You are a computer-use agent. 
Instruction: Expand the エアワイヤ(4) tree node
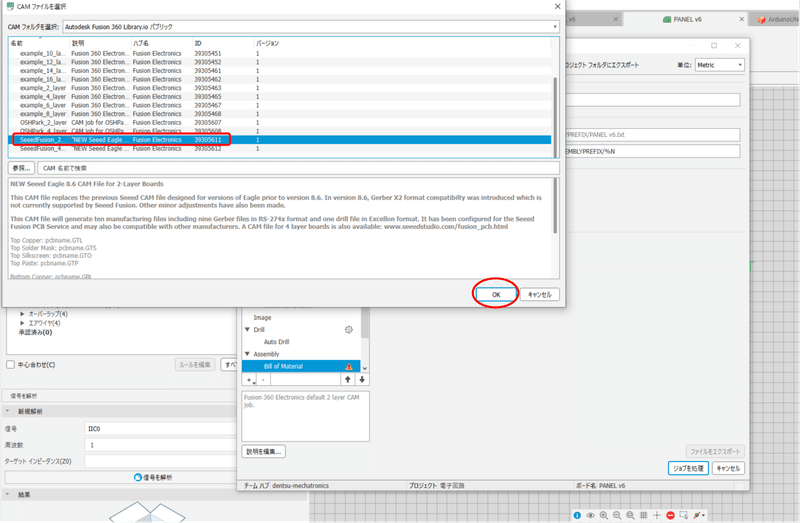(22, 323)
